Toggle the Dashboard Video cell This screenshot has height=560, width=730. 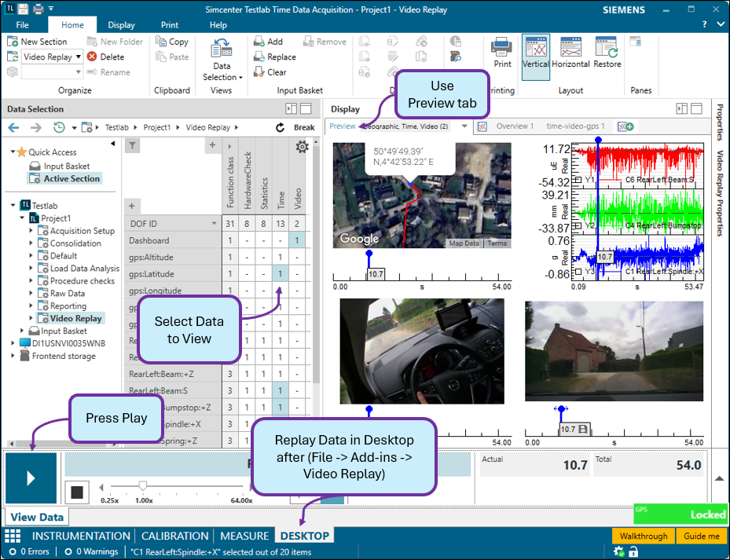tap(297, 240)
